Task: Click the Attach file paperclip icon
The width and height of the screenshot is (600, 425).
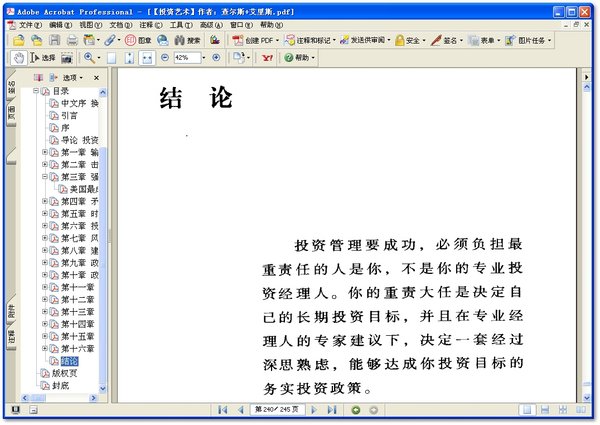Action: (110, 40)
